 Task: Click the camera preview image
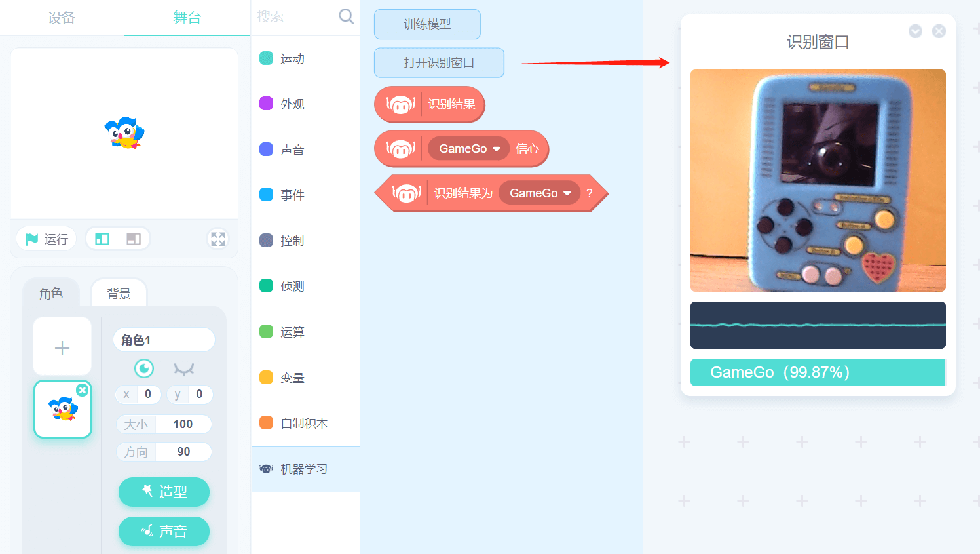click(818, 180)
